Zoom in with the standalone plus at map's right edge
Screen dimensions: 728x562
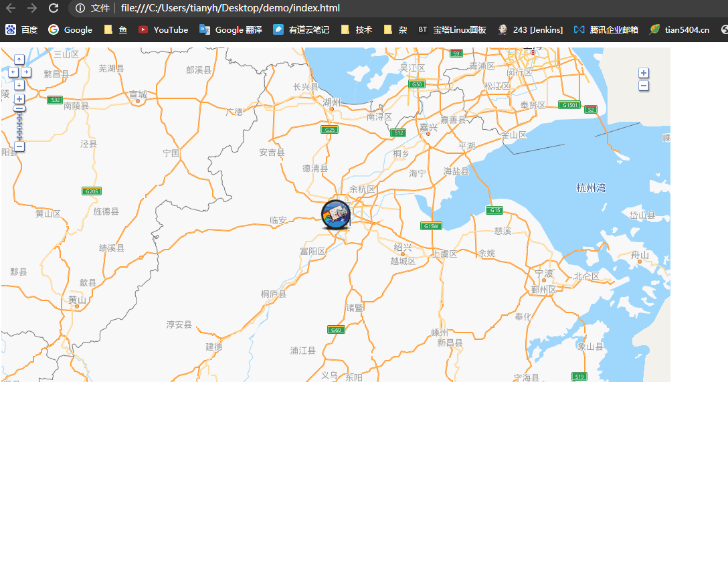click(x=644, y=73)
